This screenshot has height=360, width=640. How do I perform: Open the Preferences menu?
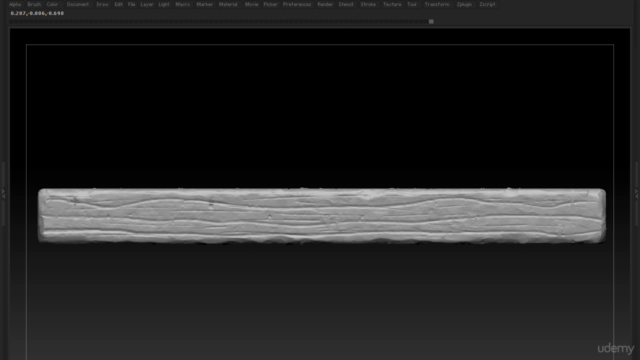coord(297,4)
